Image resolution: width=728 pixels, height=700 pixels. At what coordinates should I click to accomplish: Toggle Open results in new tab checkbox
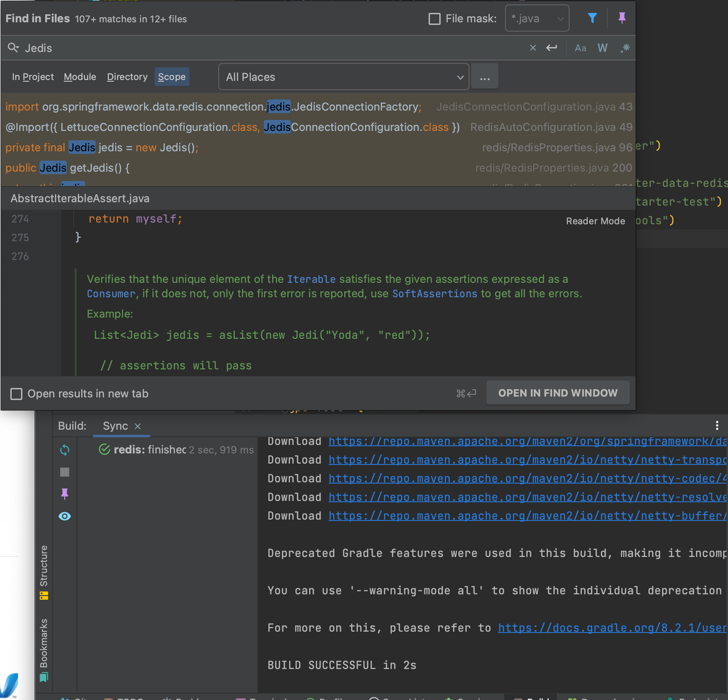pyautogui.click(x=16, y=394)
